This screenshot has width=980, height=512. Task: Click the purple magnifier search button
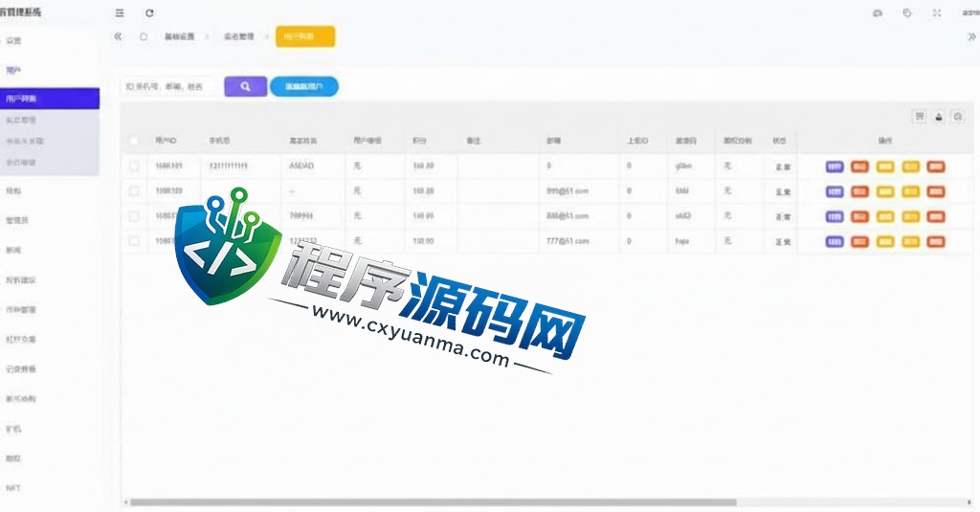(x=246, y=86)
